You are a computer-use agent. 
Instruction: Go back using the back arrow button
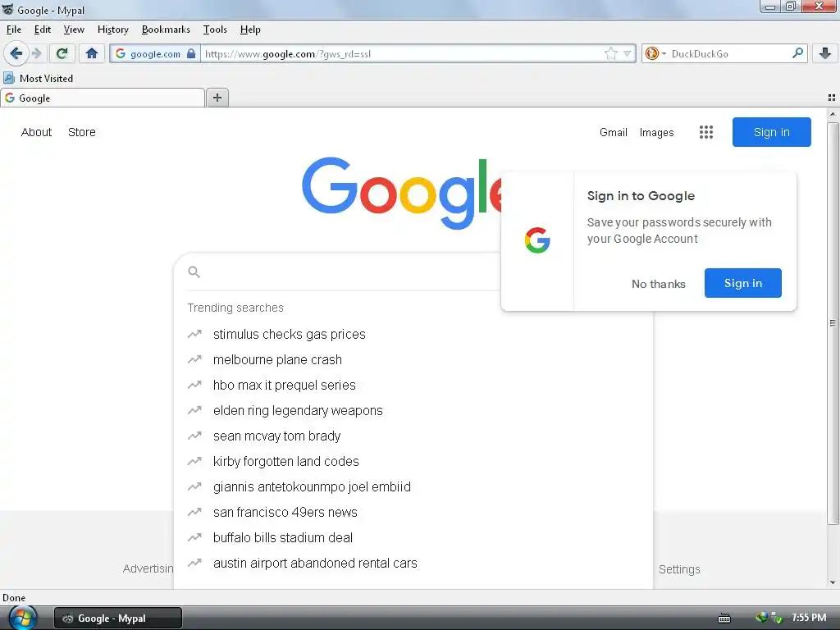(x=16, y=53)
